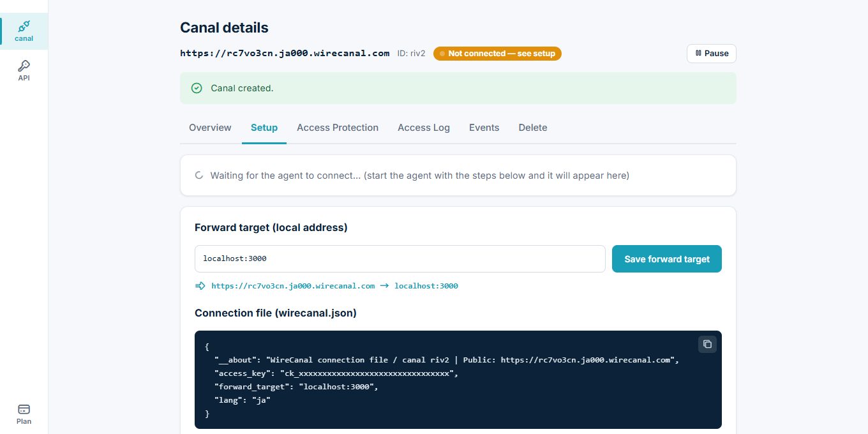
Task: Click the green checkmark success icon
Action: click(x=197, y=88)
